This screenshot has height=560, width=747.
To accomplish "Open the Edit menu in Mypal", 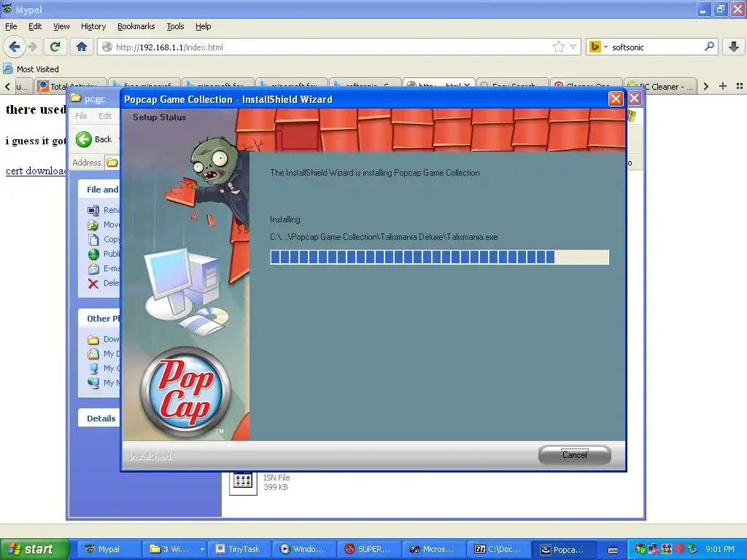I will (x=35, y=26).
